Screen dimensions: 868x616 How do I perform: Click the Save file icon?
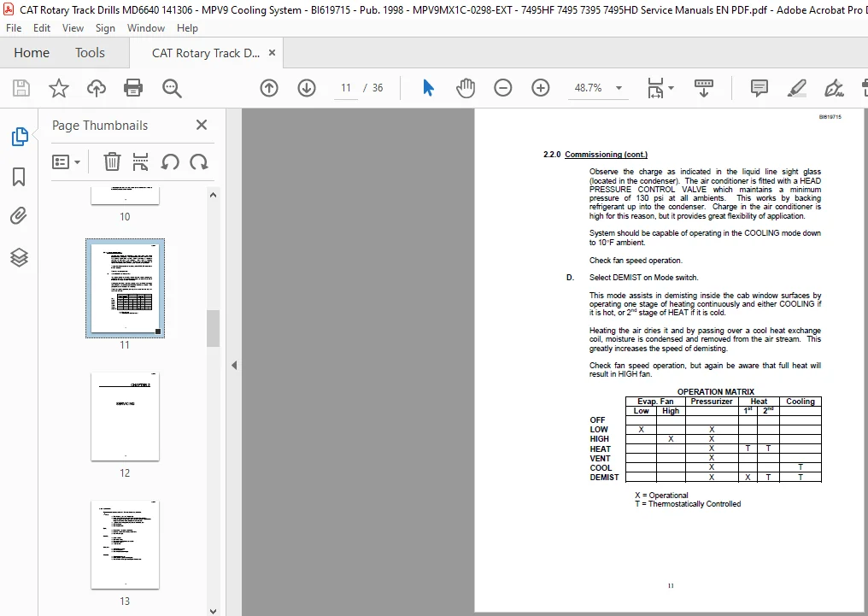21,88
